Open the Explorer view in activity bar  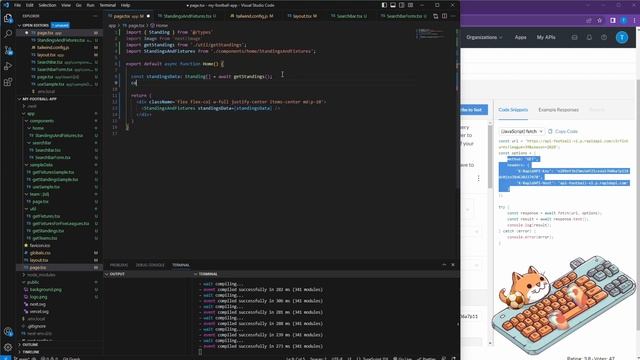(8, 18)
